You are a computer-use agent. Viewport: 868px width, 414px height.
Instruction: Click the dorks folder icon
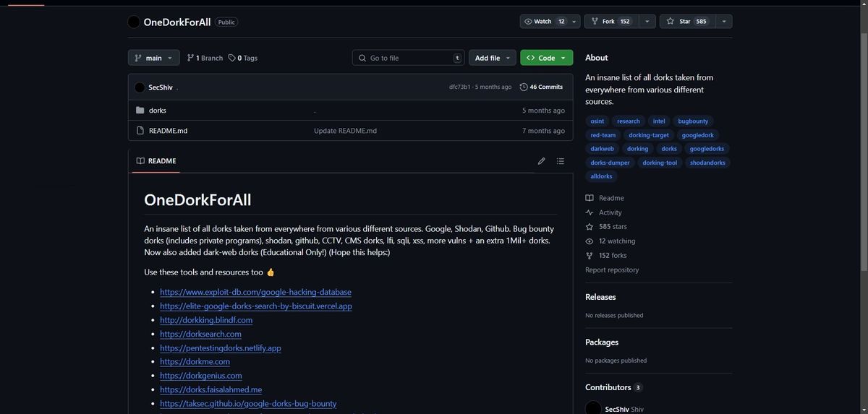click(140, 111)
